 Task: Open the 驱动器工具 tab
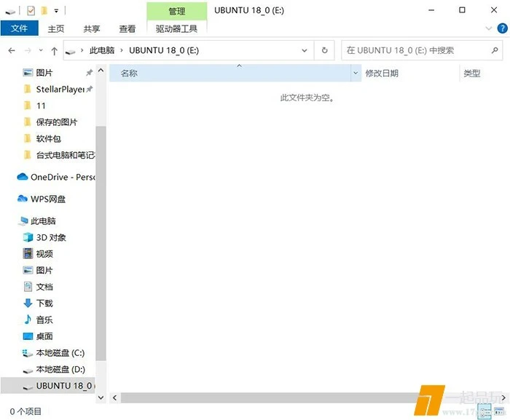point(176,28)
